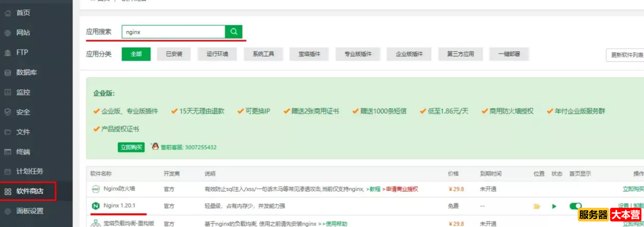
Task: Open the Nginx 1.20.1 software name
Action: (119, 206)
